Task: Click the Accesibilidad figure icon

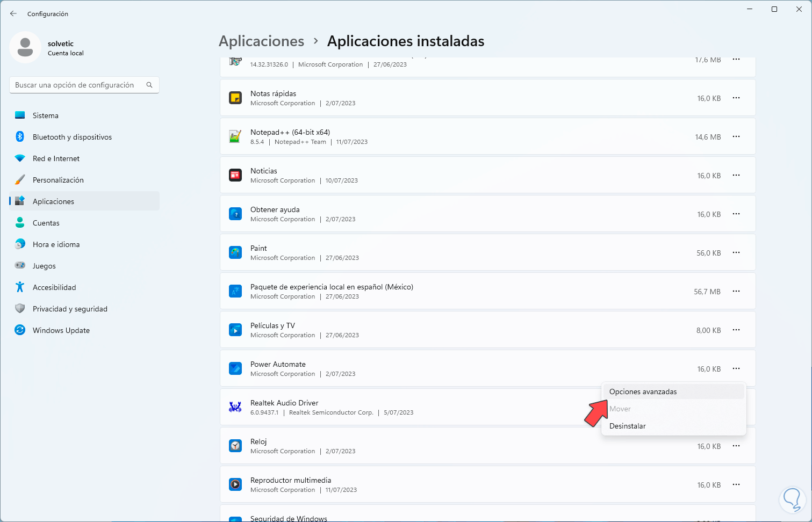Action: tap(20, 287)
